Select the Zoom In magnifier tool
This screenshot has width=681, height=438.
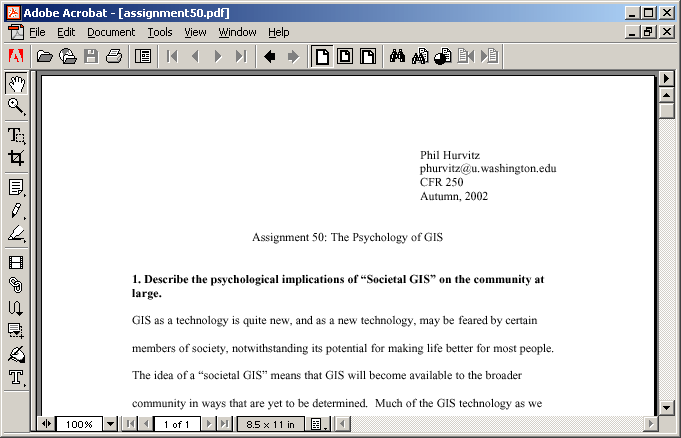point(17,106)
